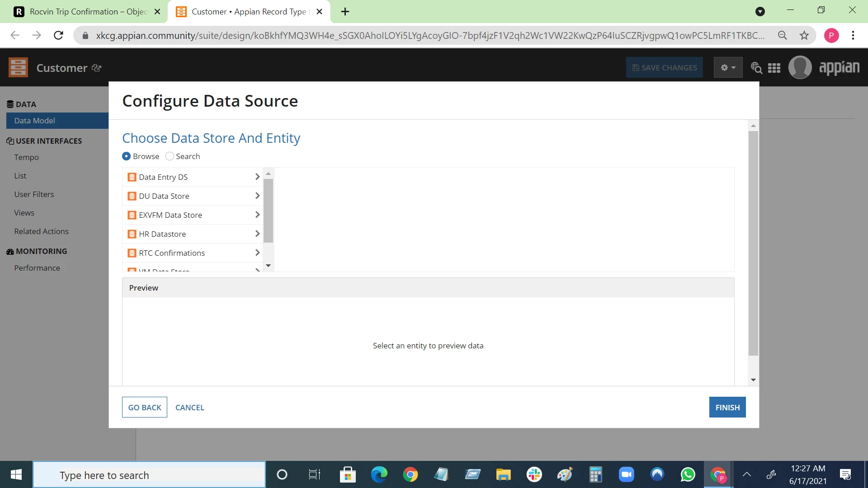
Task: Expand the RTC Confirmations chevron
Action: point(257,253)
